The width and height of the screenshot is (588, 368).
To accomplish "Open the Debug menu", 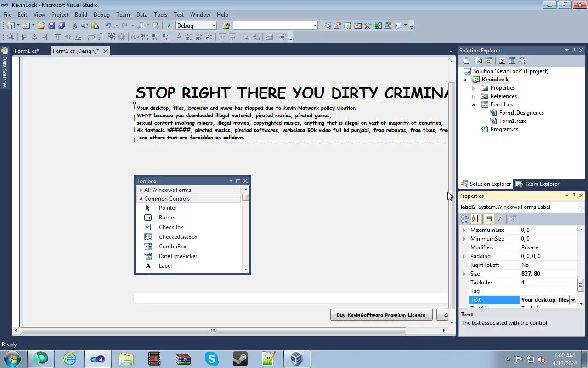I will 102,15.
